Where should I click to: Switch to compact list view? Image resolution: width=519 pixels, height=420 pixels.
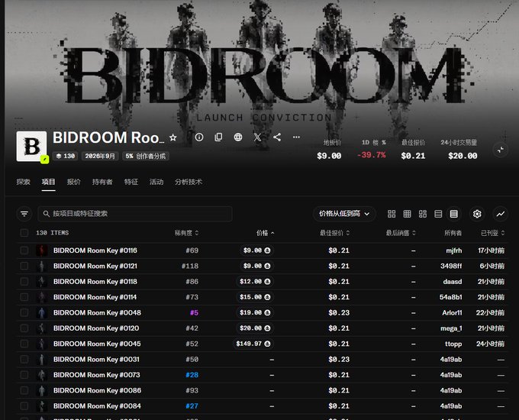[x=438, y=214]
